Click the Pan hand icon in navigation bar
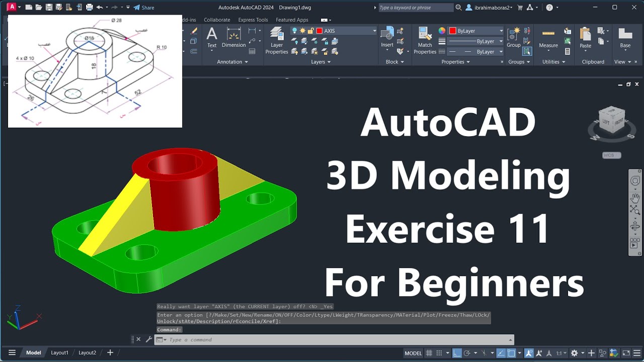This screenshot has width=644, height=362. point(635,197)
